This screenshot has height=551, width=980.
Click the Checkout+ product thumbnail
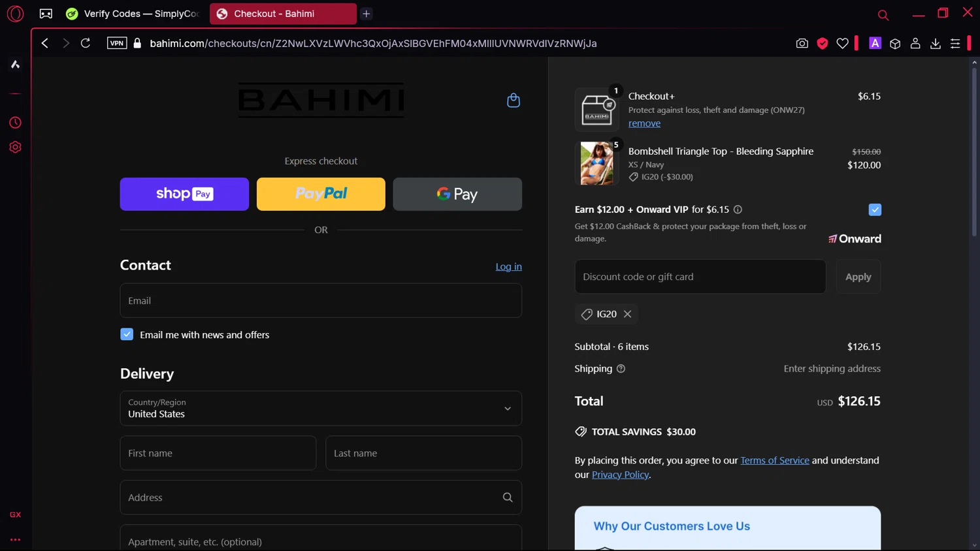pyautogui.click(x=597, y=109)
